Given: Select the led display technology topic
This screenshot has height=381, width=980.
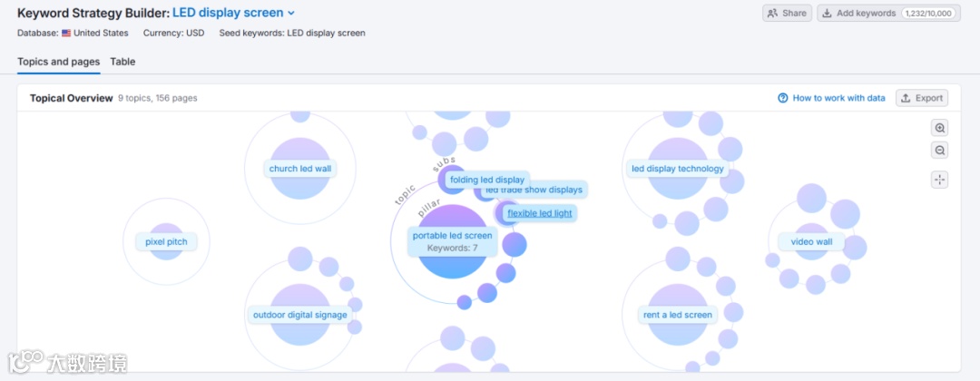Looking at the screenshot, I should click(x=678, y=169).
